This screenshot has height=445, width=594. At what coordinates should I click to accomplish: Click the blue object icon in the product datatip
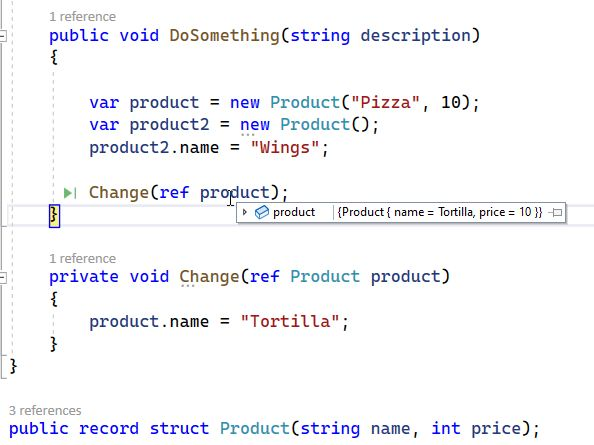[x=262, y=212]
